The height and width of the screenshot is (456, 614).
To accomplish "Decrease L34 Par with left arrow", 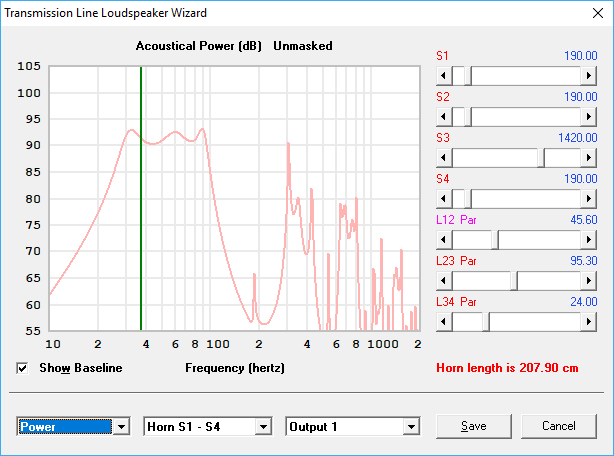I will (x=444, y=322).
